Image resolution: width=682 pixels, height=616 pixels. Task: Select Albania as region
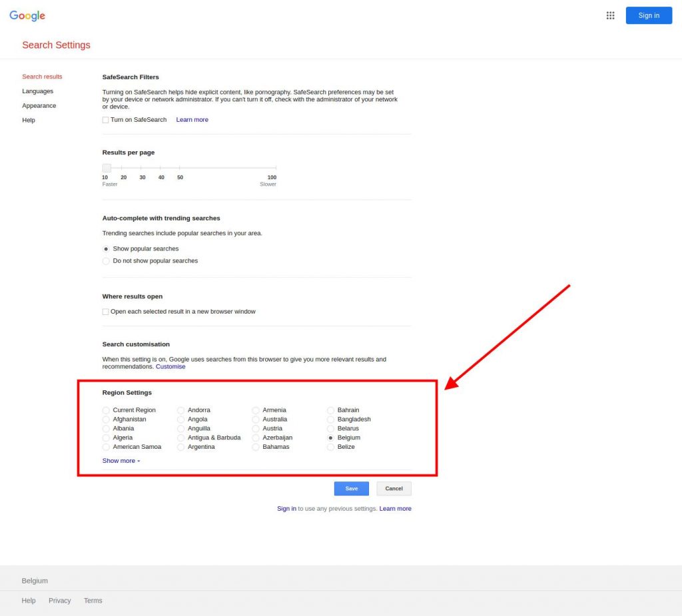106,428
